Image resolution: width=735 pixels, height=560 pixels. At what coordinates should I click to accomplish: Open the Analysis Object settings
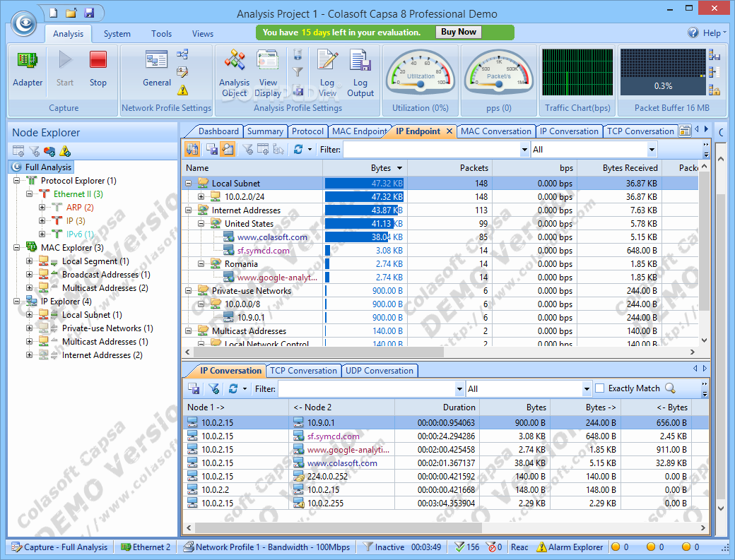(x=235, y=73)
